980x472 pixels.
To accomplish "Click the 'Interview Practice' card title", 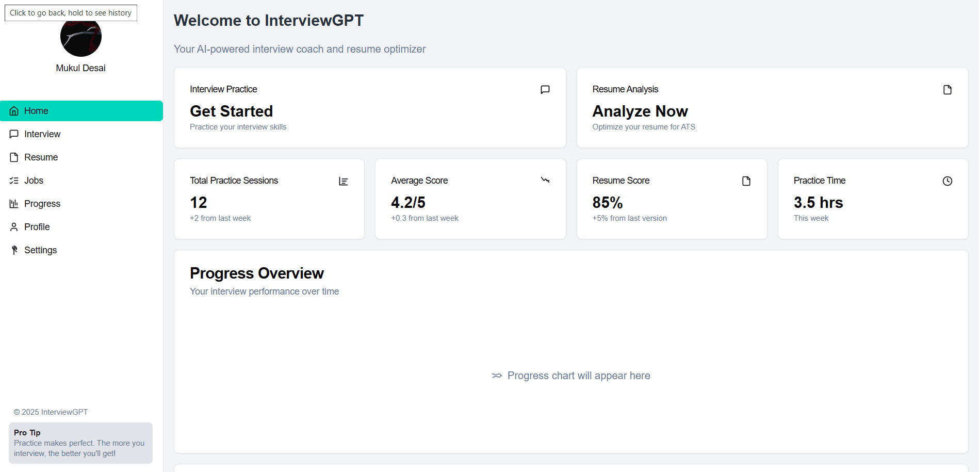I will pyautogui.click(x=223, y=89).
